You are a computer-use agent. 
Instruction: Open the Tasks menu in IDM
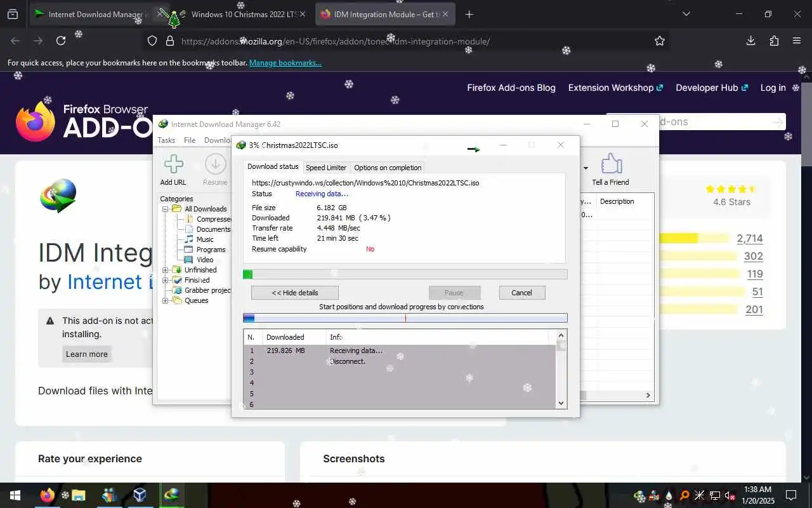point(166,140)
